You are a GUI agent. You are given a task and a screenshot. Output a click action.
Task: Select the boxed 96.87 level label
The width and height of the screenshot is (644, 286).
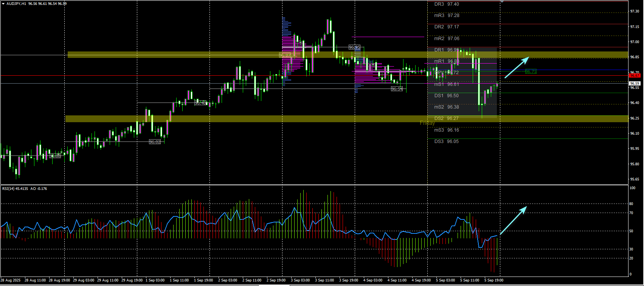[285, 55]
